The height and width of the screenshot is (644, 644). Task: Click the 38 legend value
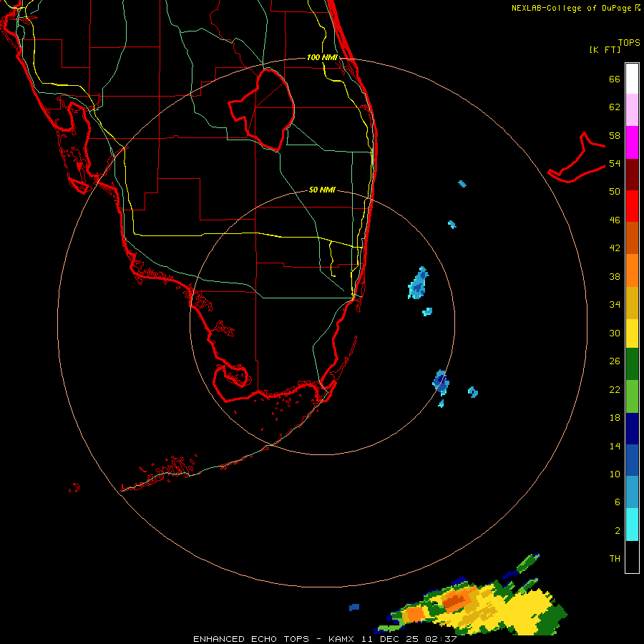pyautogui.click(x=615, y=276)
